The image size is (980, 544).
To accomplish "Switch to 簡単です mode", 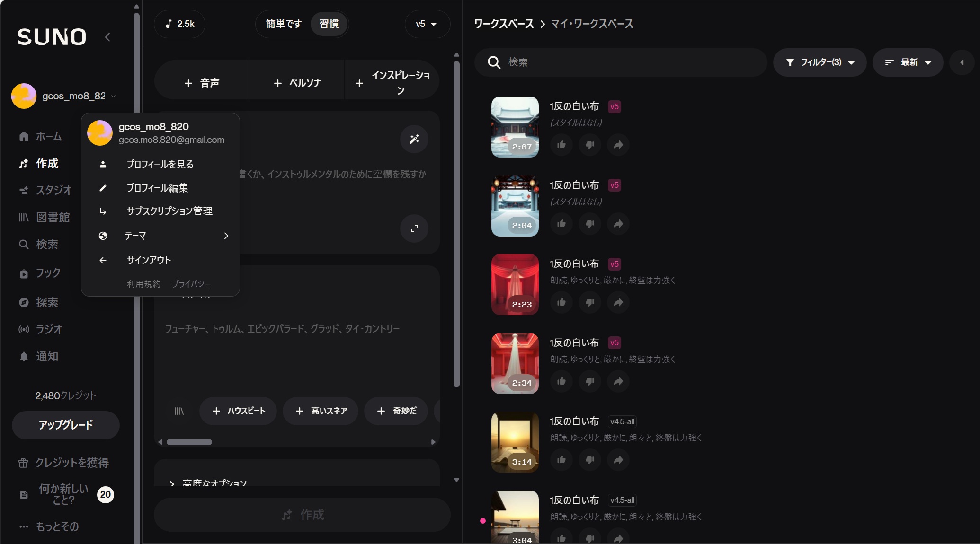I will (x=283, y=24).
